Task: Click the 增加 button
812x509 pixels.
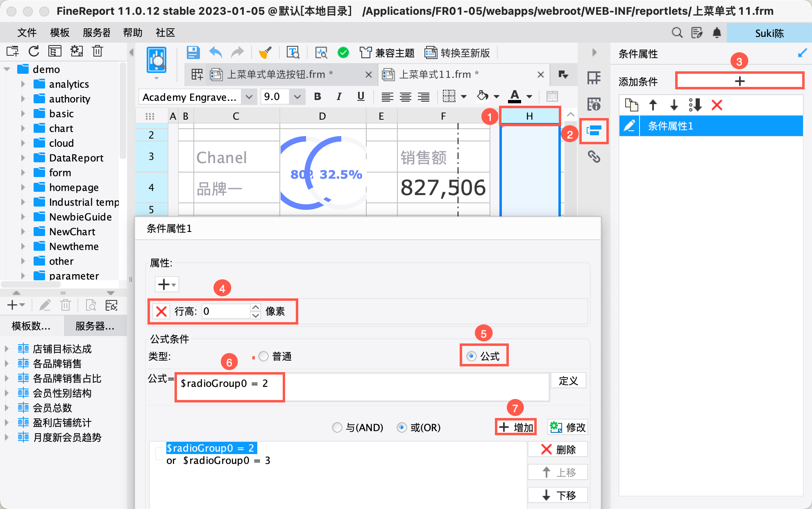Action: click(x=516, y=427)
